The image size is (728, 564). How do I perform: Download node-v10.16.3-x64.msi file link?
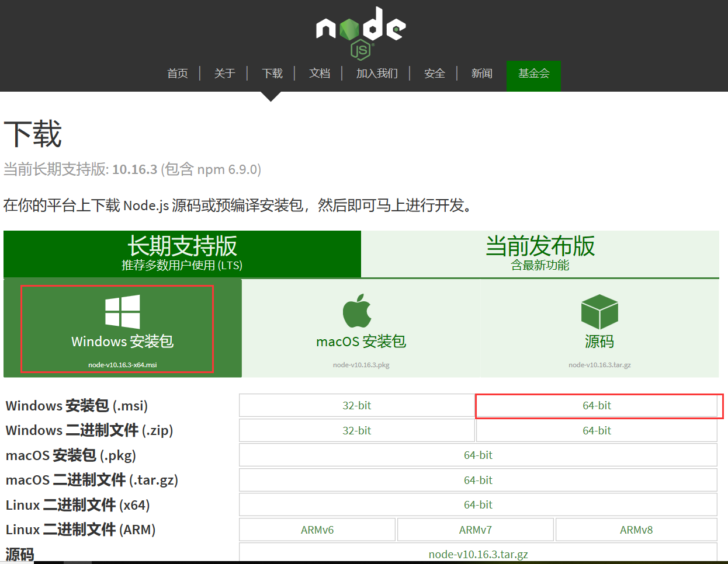coord(123,365)
